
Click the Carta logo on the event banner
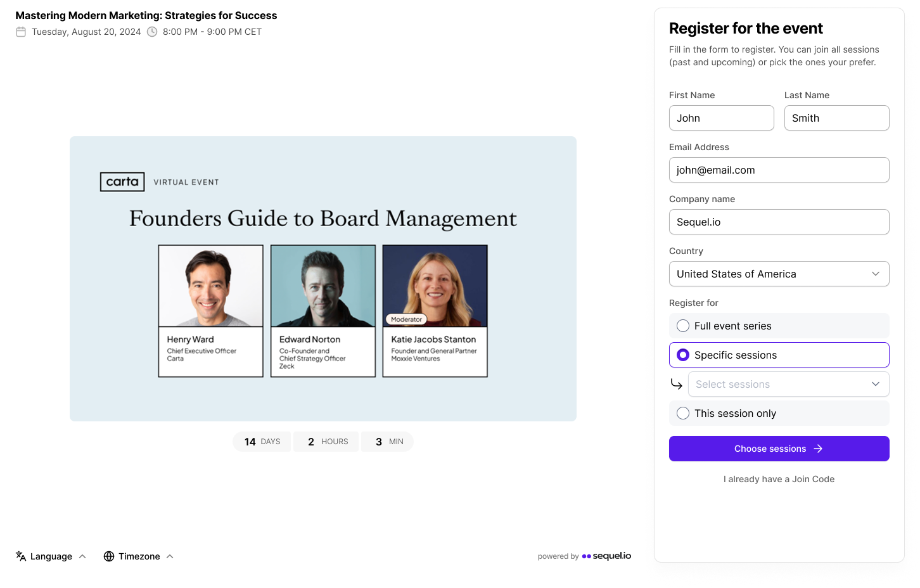point(122,182)
